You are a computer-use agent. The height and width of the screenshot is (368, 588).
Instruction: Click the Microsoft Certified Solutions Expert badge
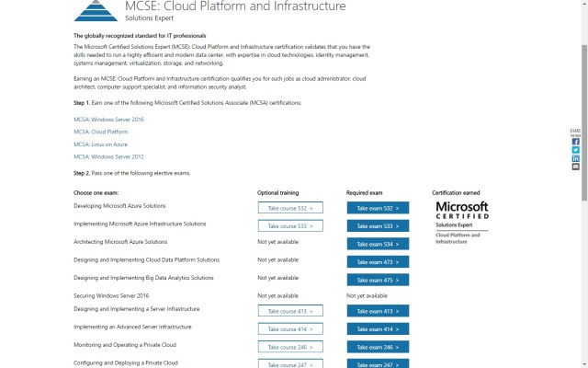(x=461, y=222)
